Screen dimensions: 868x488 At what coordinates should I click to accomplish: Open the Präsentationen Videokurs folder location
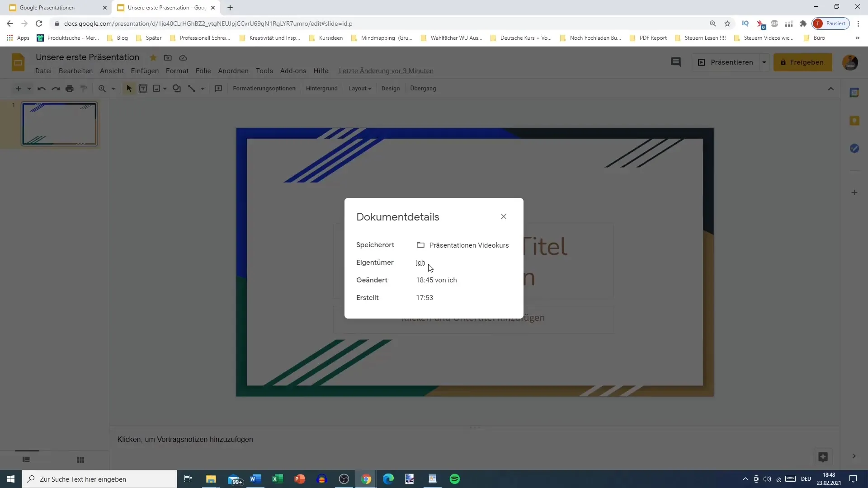click(x=462, y=245)
